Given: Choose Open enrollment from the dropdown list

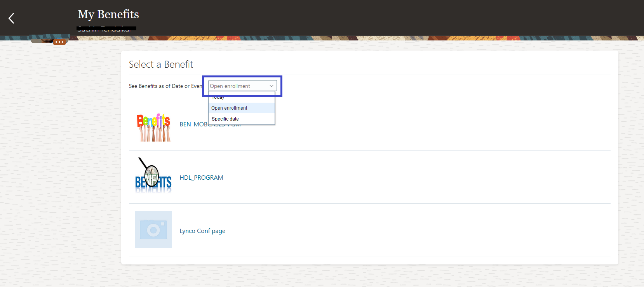Looking at the screenshot, I should pyautogui.click(x=242, y=108).
